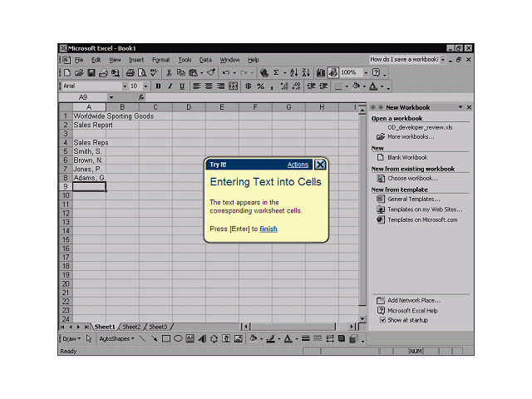Click the Insert WordArt icon
Viewport: 532px width, 399px height.
(x=202, y=338)
